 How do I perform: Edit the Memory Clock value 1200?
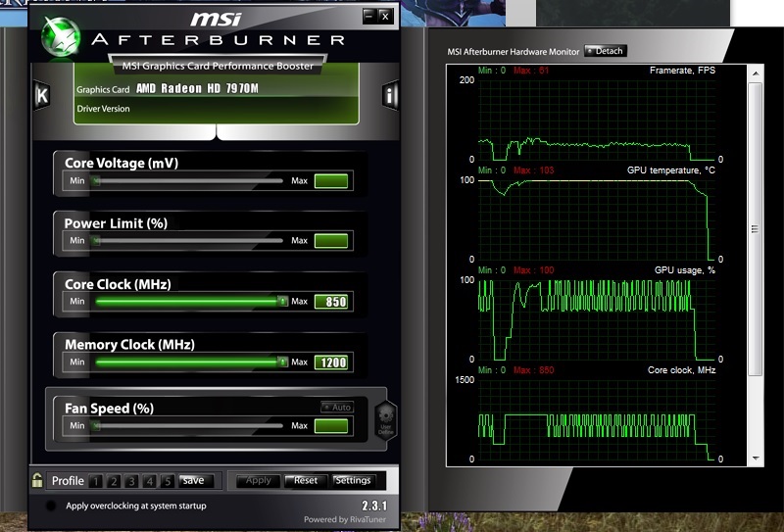(x=331, y=362)
